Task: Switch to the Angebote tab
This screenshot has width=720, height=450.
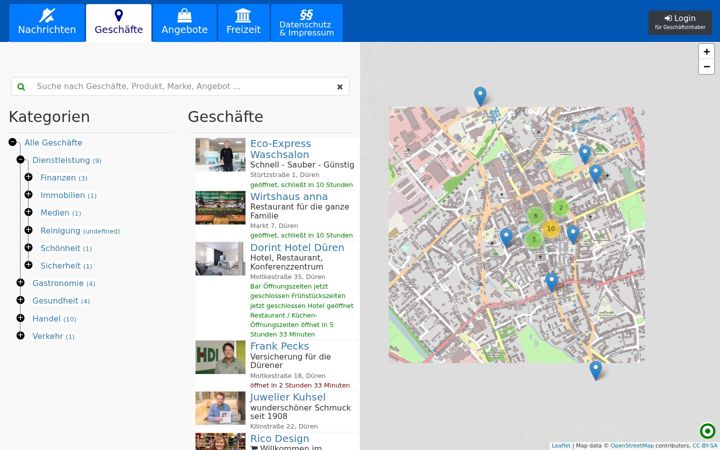Action: coord(184,23)
